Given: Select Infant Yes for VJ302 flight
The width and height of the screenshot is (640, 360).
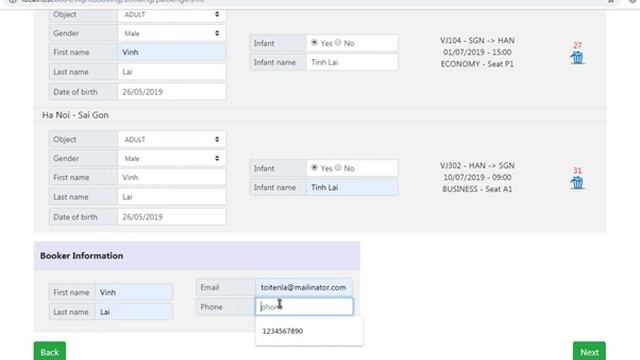Looking at the screenshot, I should point(314,167).
